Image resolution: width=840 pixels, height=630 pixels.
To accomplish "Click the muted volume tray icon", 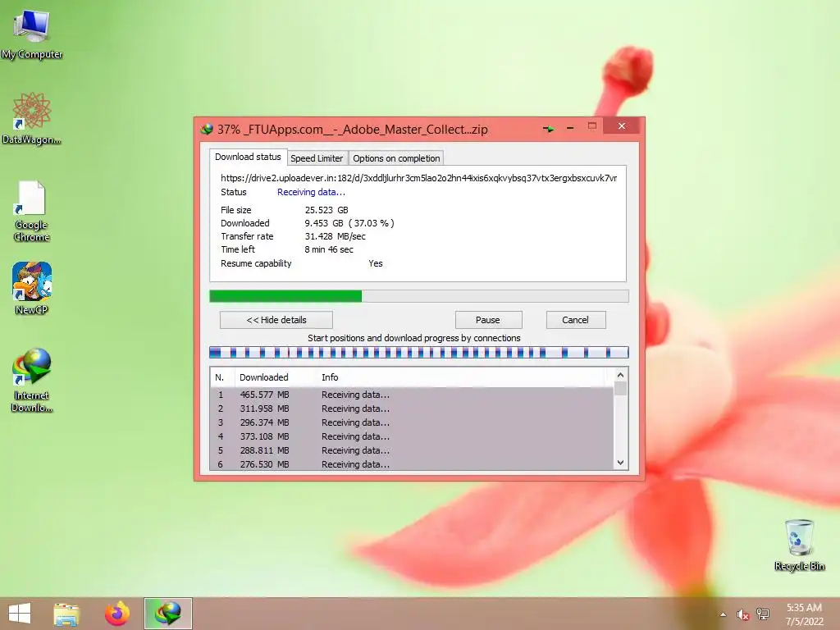I will pyautogui.click(x=742, y=614).
